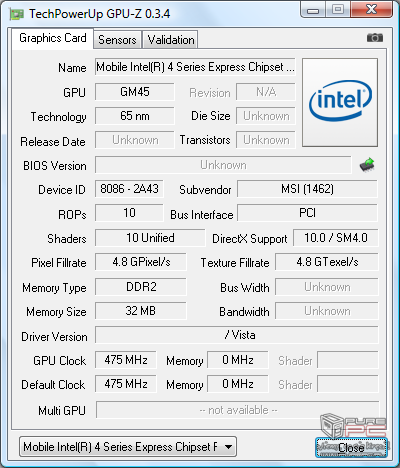The height and width of the screenshot is (468, 400).
Task: Select the Device ID field 8086 - 2A43
Action: pos(129,189)
